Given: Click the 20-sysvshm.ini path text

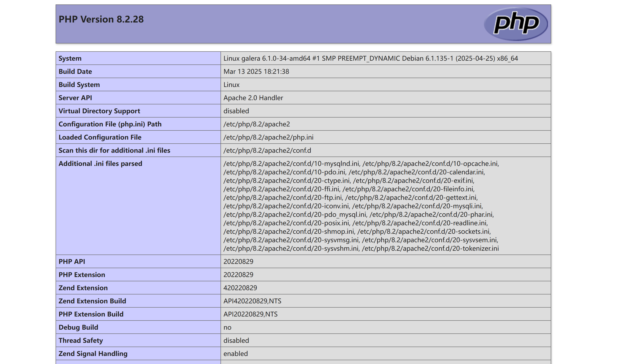Looking at the screenshot, I should [291, 249].
